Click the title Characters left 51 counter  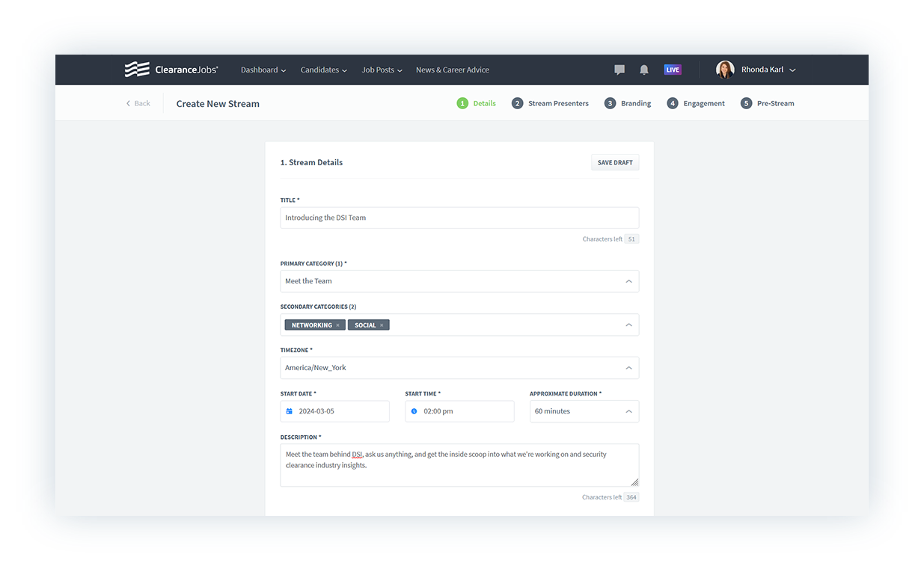coord(611,239)
